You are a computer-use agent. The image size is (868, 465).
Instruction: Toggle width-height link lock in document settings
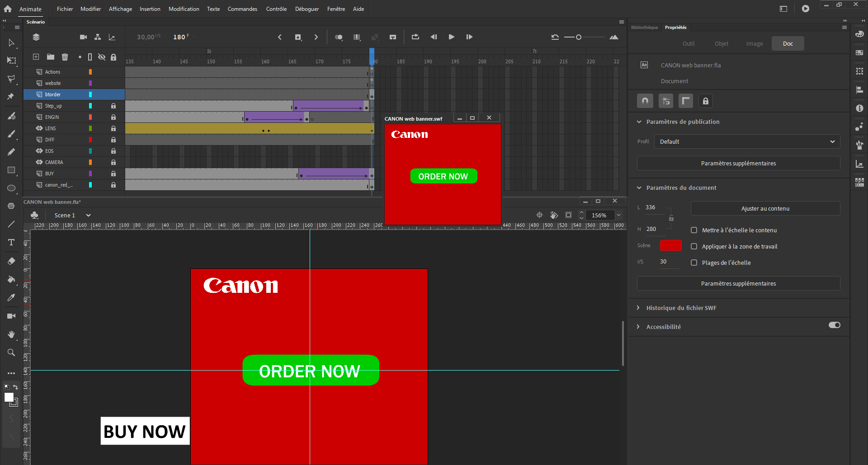click(671, 218)
